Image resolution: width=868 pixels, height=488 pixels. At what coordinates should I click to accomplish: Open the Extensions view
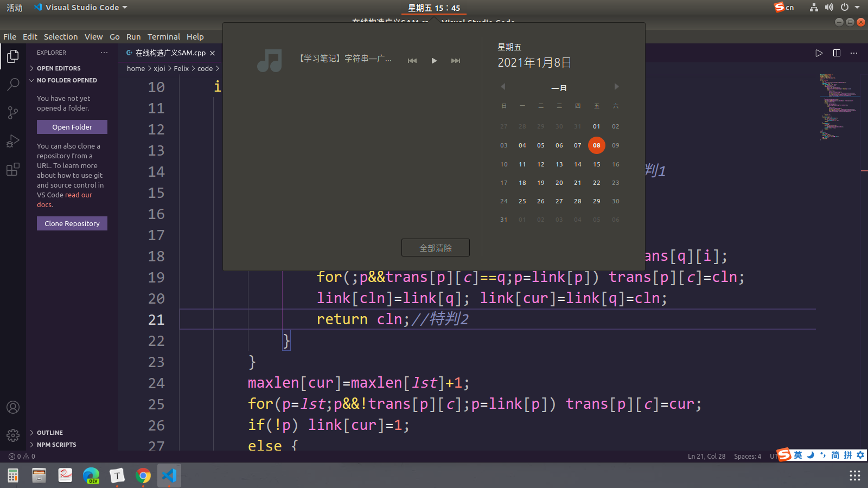(x=13, y=169)
